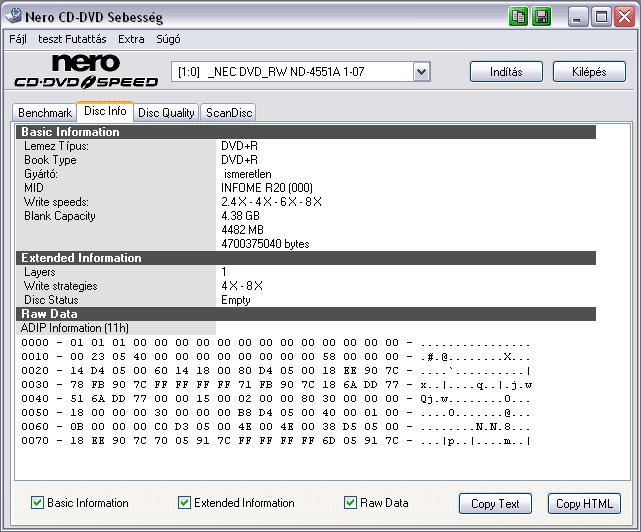Open the drive selection dropdown arrow
The image size is (641, 532).
(421, 72)
